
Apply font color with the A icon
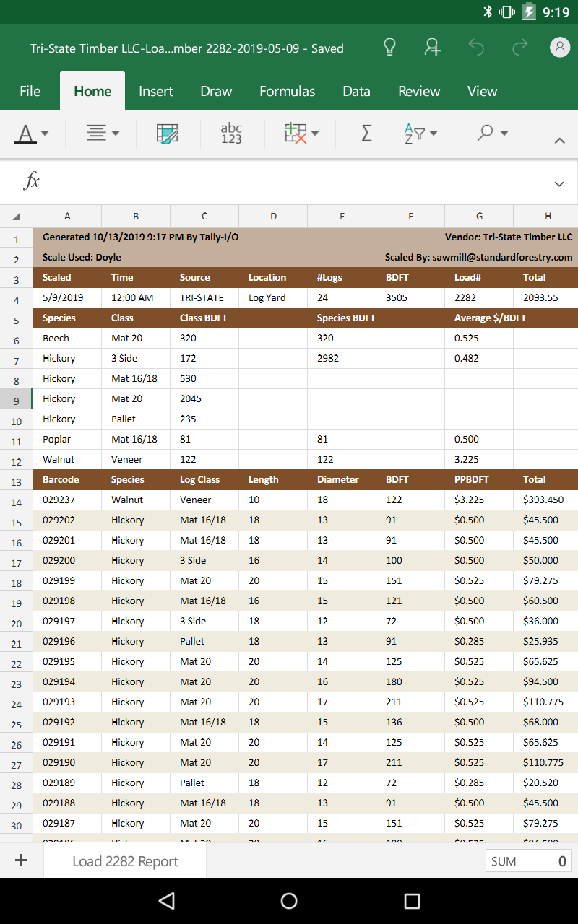(x=25, y=134)
